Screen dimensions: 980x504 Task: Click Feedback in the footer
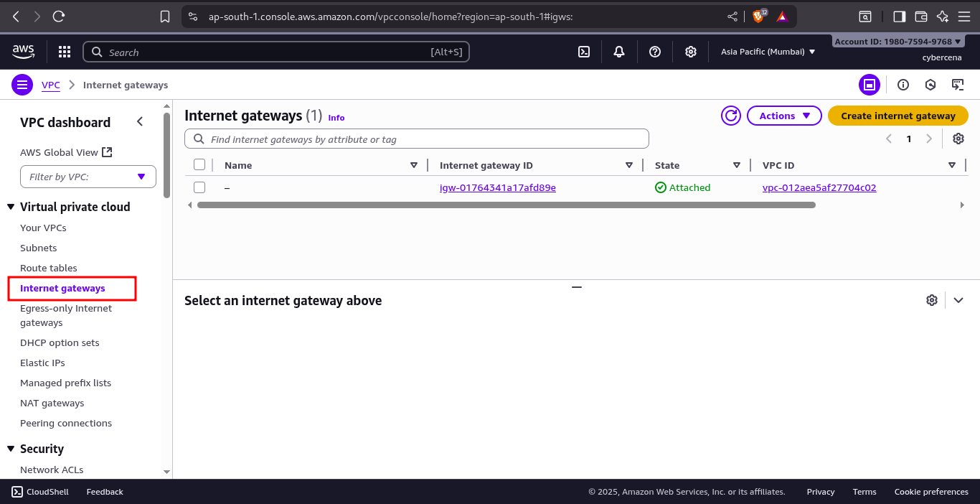[x=105, y=492]
